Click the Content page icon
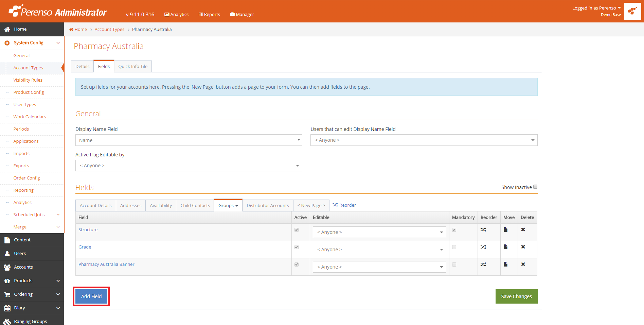Image resolution: width=644 pixels, height=325 pixels. pos(7,240)
